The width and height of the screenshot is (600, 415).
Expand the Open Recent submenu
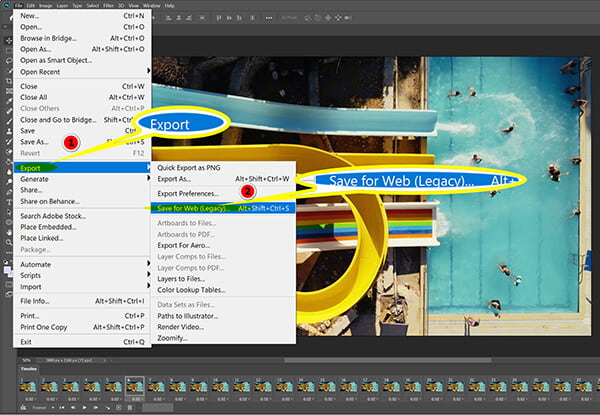tap(82, 72)
